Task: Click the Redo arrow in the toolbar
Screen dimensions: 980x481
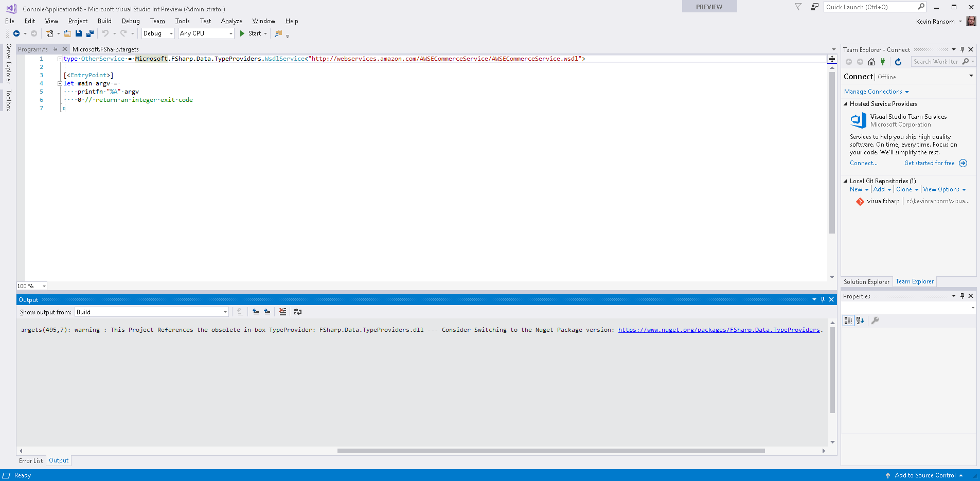Action: pyautogui.click(x=123, y=33)
